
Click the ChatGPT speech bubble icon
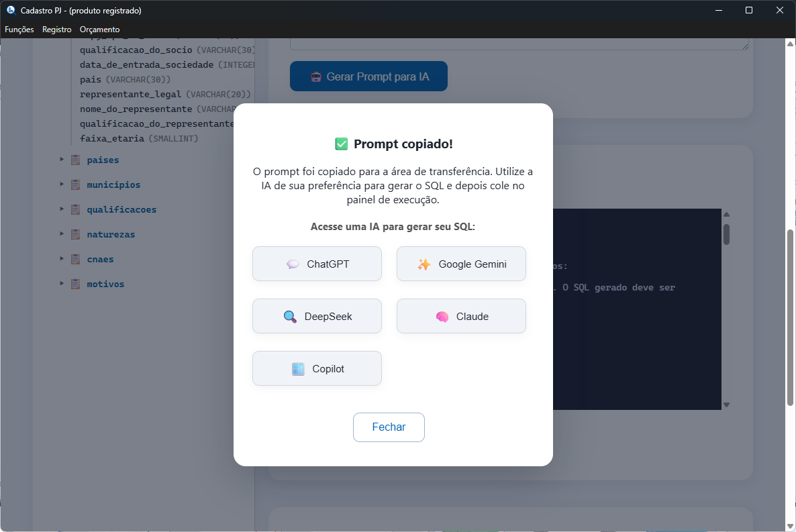pyautogui.click(x=293, y=264)
